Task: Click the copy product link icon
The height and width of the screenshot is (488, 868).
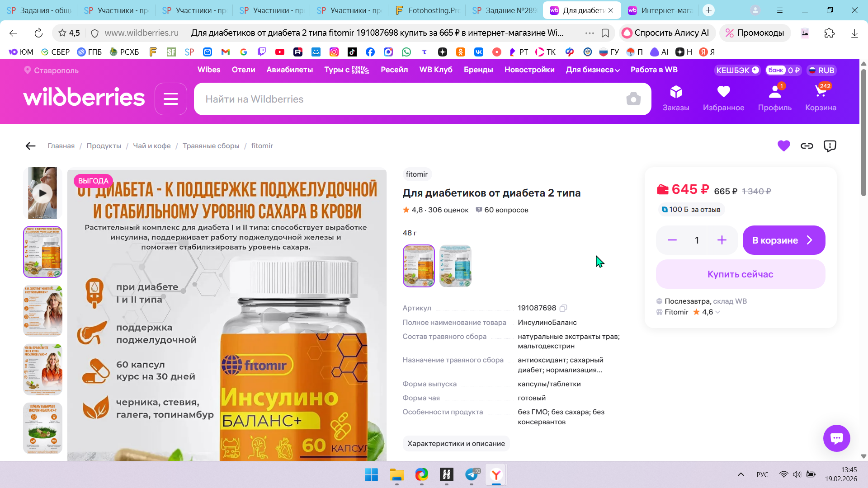Action: click(807, 146)
